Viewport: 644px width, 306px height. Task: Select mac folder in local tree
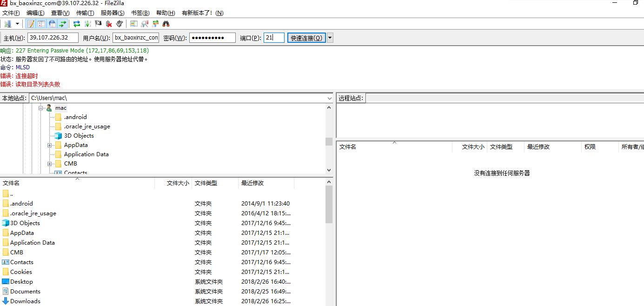pos(61,108)
